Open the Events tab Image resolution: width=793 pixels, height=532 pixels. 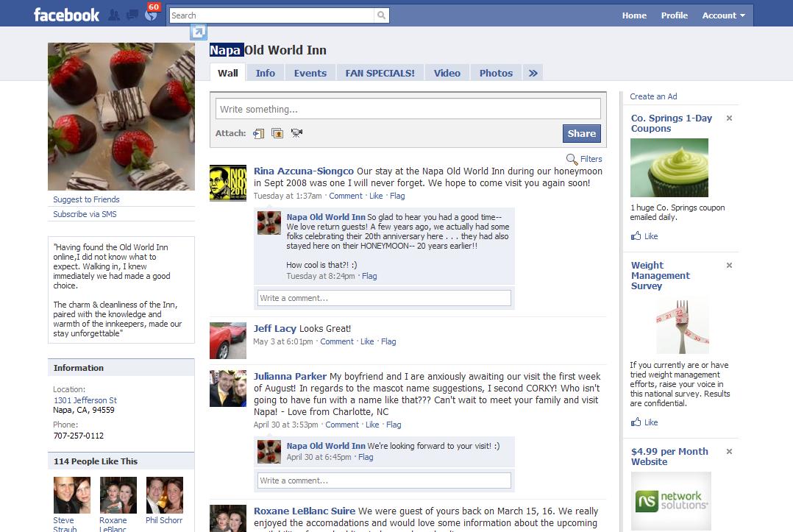coord(310,73)
